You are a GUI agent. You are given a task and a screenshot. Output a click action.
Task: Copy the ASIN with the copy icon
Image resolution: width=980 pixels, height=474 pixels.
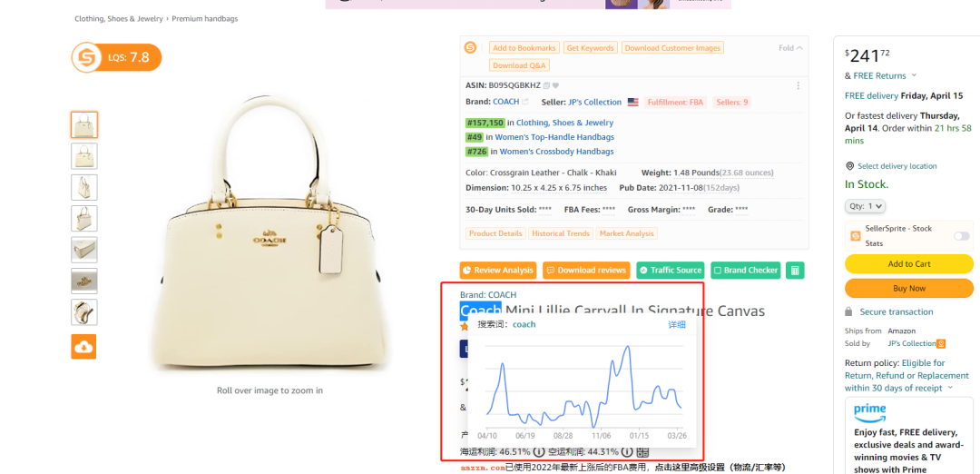(546, 85)
